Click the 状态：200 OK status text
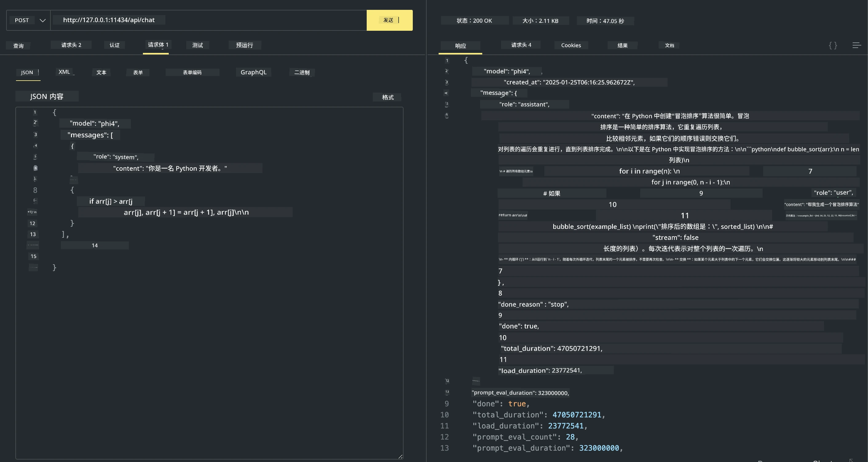The image size is (868, 462). point(475,21)
